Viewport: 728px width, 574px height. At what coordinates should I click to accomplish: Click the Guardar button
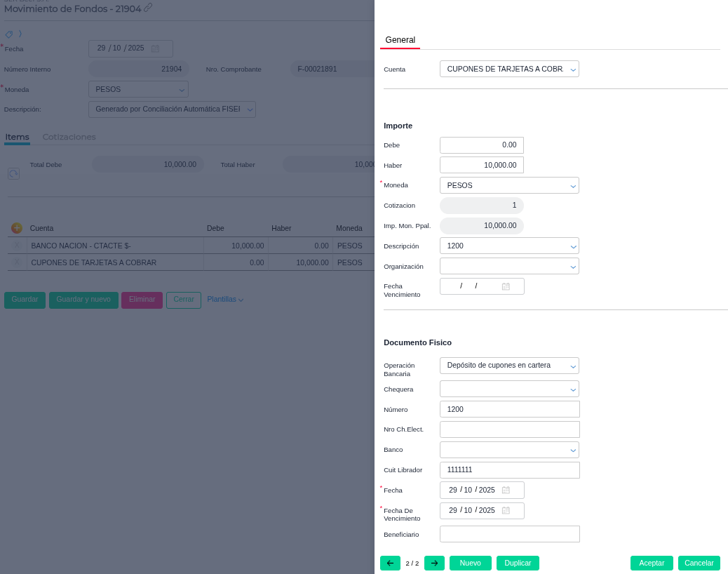pos(25,300)
